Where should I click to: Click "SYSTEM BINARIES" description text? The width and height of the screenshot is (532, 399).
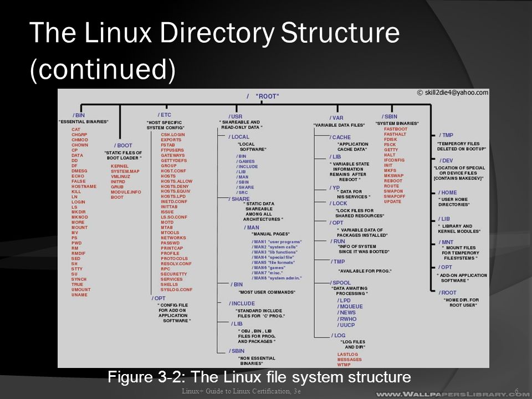(397, 123)
